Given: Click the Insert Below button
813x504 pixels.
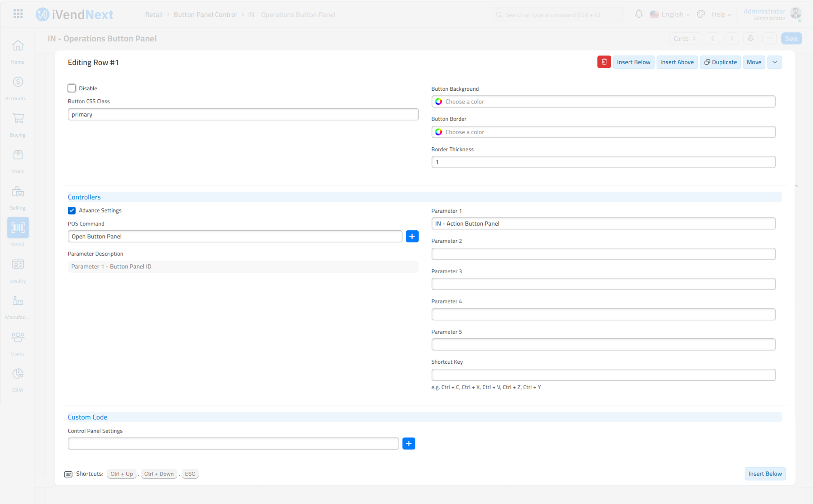Looking at the screenshot, I should 633,62.
